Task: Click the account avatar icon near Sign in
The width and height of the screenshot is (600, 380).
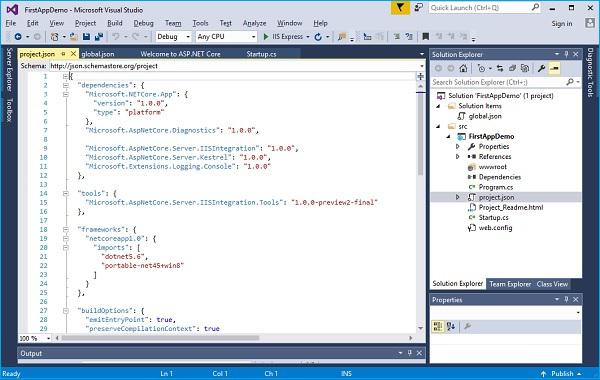Action: point(590,23)
